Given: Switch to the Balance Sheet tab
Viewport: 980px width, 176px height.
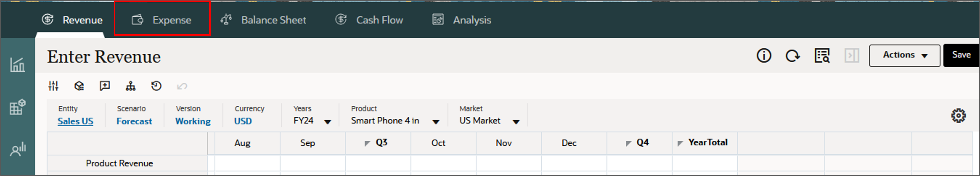Looking at the screenshot, I should (263, 20).
